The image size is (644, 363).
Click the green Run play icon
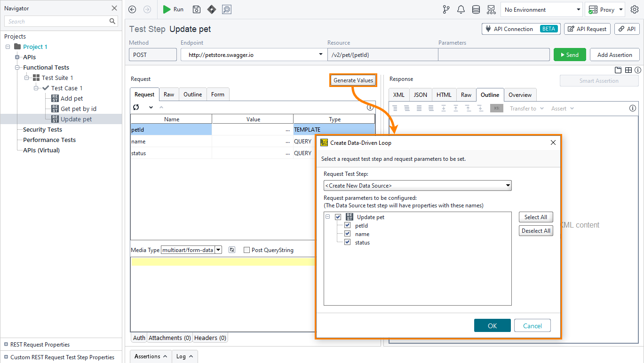click(x=167, y=9)
